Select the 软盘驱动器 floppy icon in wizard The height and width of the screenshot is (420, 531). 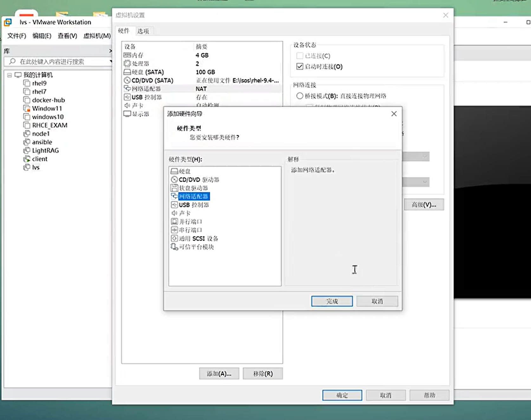click(x=174, y=188)
